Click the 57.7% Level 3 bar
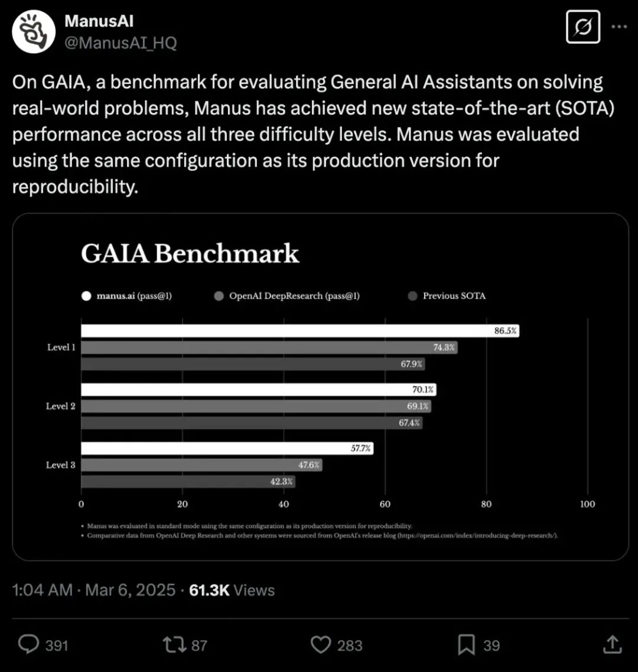 point(227,448)
